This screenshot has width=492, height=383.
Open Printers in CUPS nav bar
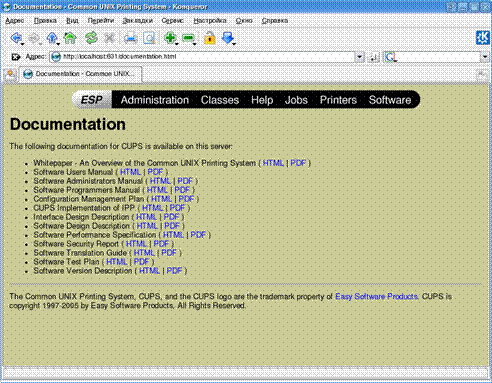338,100
